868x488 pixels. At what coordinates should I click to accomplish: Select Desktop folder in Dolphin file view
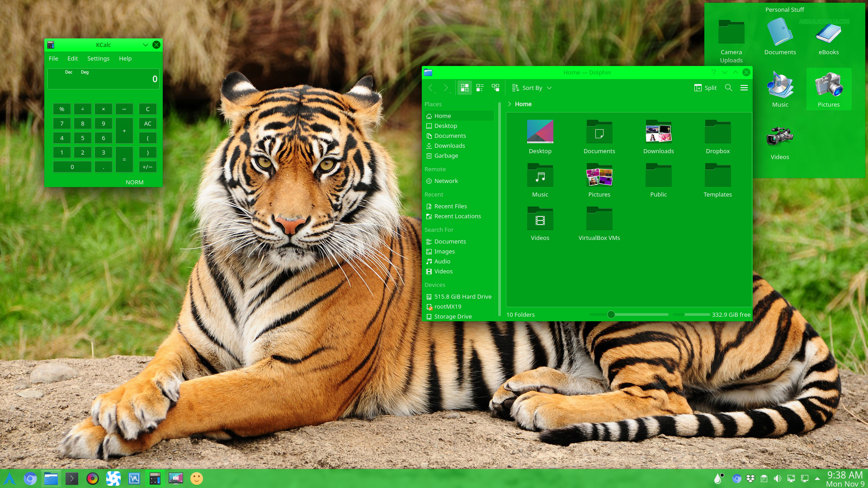pos(540,137)
